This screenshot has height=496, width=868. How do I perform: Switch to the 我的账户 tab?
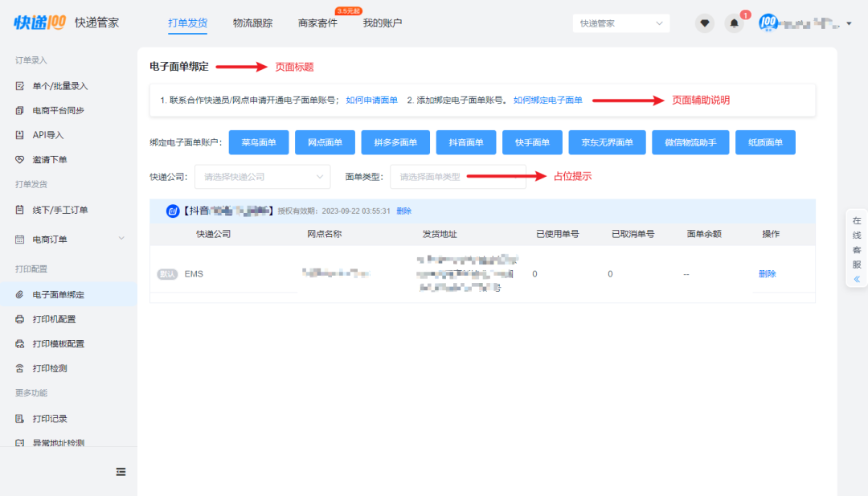pyautogui.click(x=382, y=23)
